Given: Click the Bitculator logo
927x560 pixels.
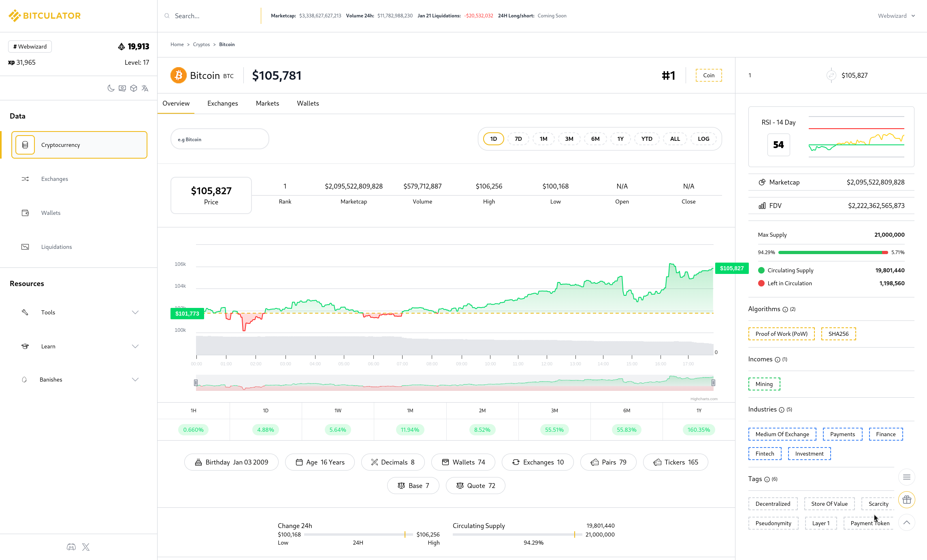Looking at the screenshot, I should coord(45,16).
